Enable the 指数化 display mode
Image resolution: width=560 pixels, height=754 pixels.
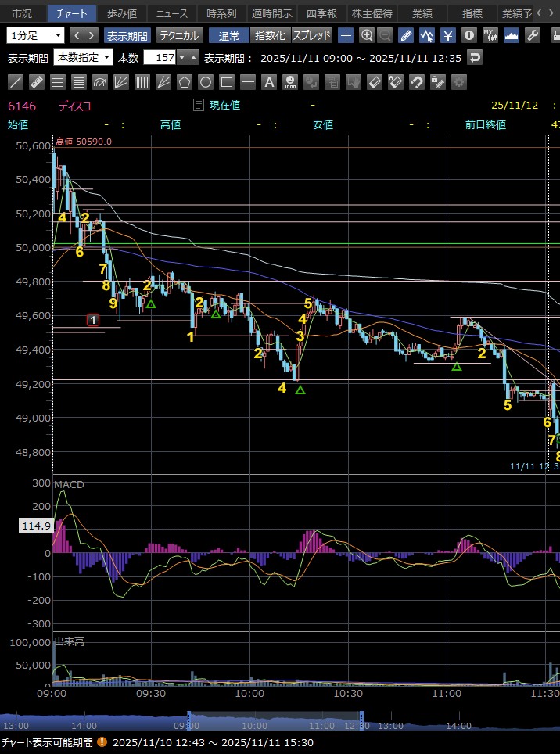pos(271,35)
